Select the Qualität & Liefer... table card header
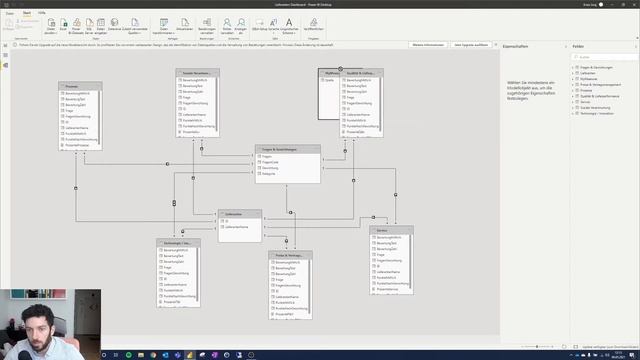This screenshot has height=360, width=640. pyautogui.click(x=362, y=73)
